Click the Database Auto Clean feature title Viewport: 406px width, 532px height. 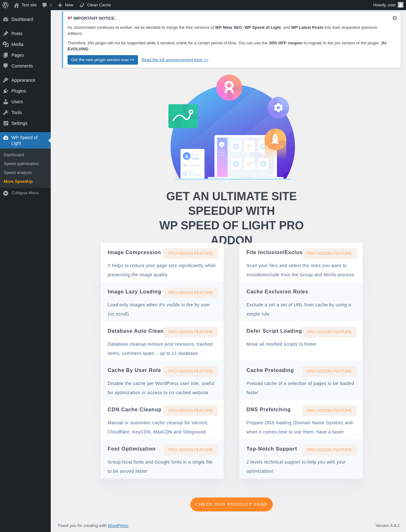[135, 331]
